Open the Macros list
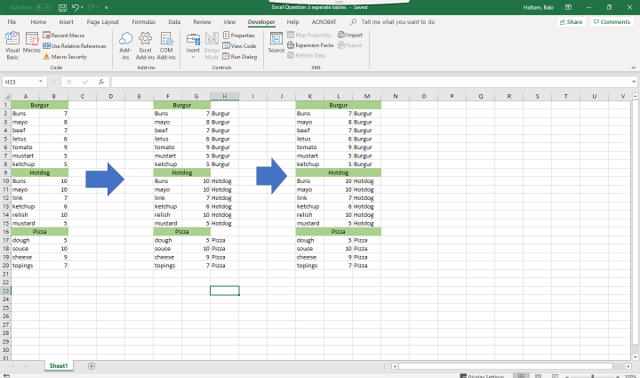The width and height of the screenshot is (640, 378). 31,43
